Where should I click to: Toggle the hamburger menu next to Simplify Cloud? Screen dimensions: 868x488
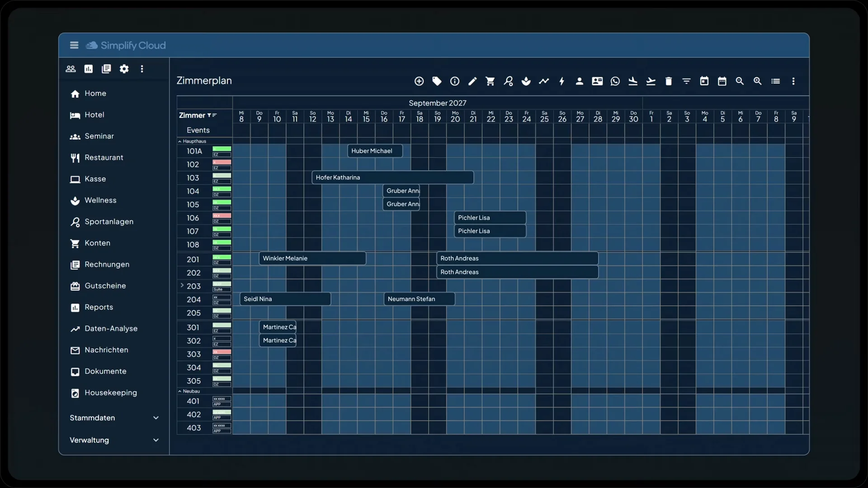[x=74, y=45]
